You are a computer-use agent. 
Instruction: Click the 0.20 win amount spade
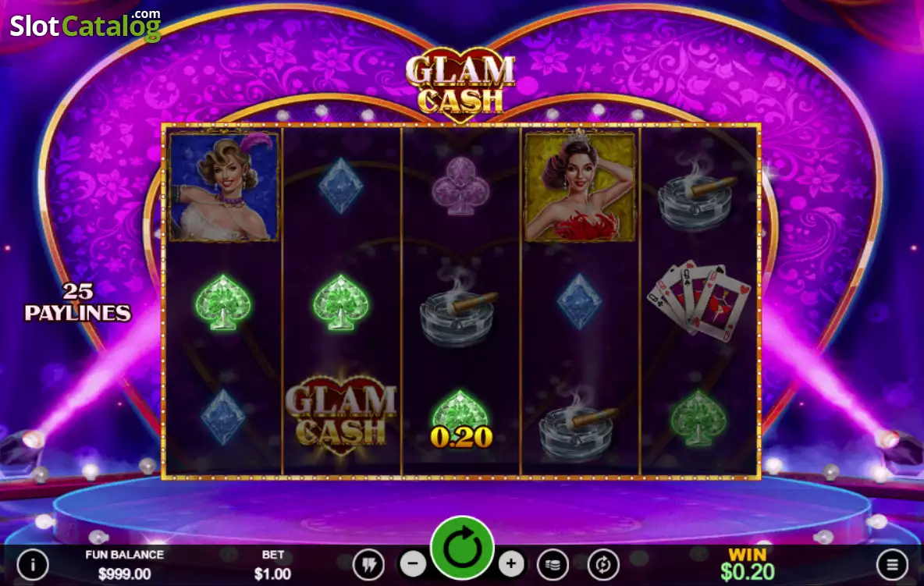(x=460, y=419)
